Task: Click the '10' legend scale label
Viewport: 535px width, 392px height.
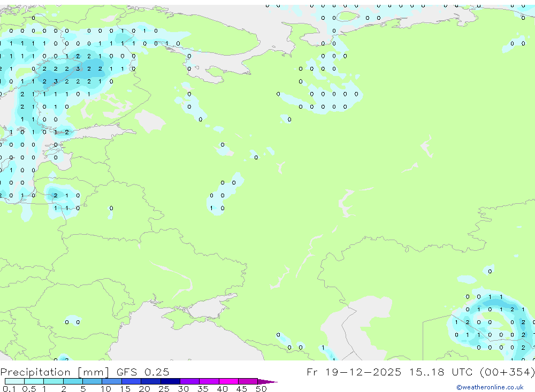Action: point(105,389)
